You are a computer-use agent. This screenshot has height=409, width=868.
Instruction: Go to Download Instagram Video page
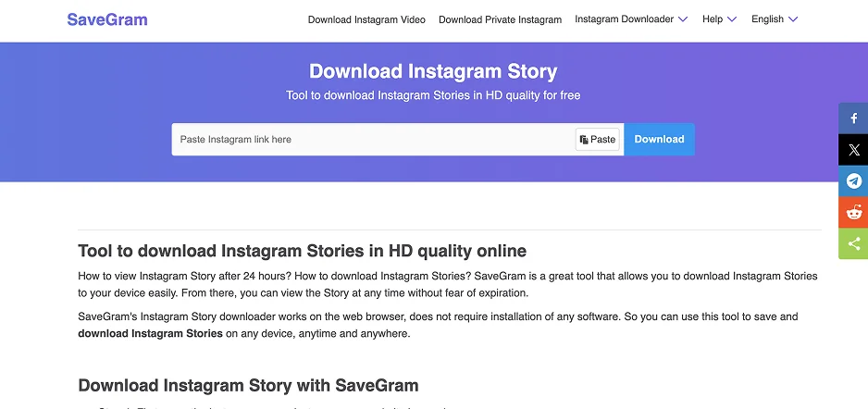click(366, 20)
